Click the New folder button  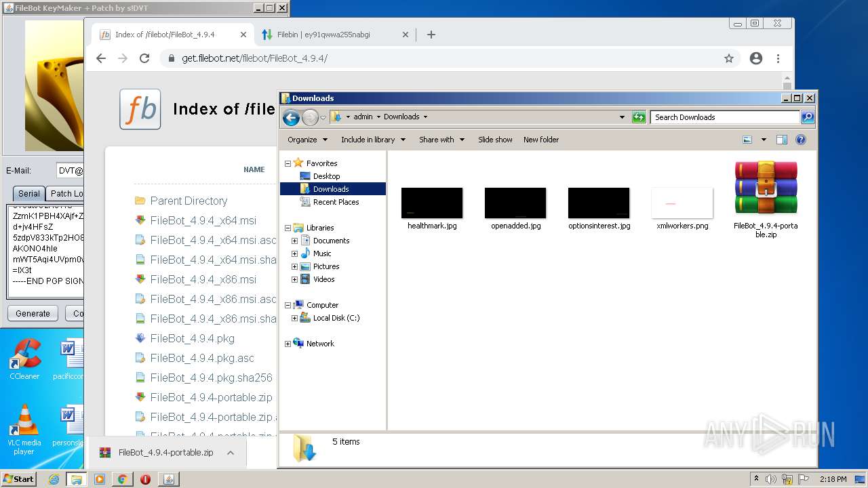[541, 140]
